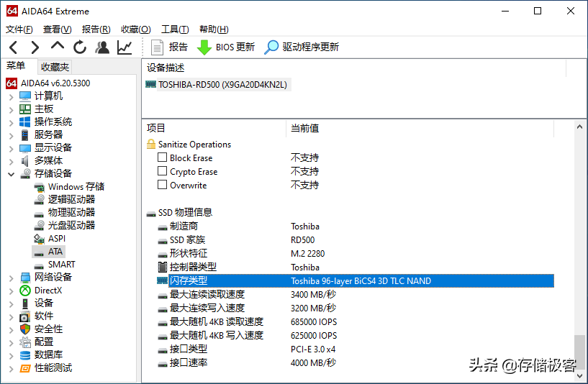Open the graph chart icon in toolbar

click(x=125, y=47)
